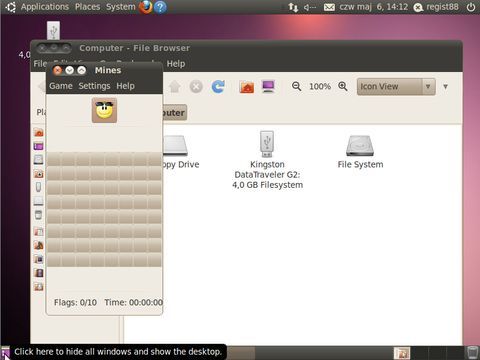The width and height of the screenshot is (480, 360).
Task: Click the Downloads sidebar icon
Action: pyautogui.click(x=39, y=287)
